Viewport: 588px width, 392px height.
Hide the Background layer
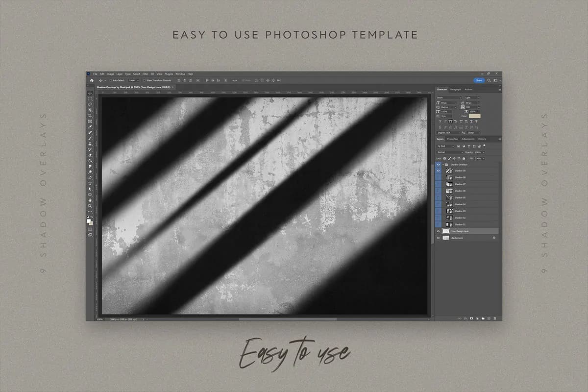pyautogui.click(x=439, y=238)
